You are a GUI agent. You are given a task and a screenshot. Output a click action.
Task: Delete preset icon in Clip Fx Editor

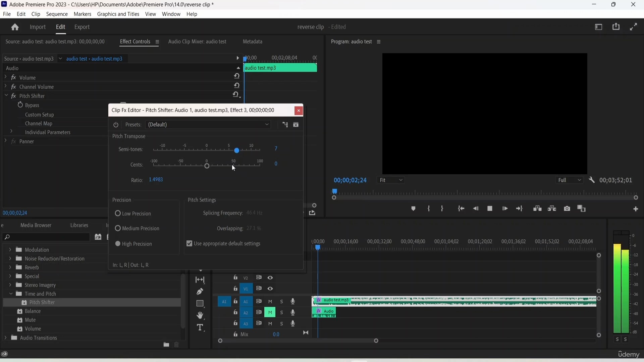click(x=297, y=125)
